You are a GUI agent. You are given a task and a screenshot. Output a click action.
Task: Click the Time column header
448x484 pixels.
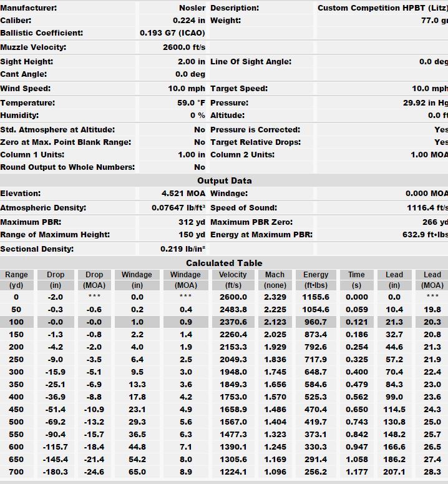coord(356,275)
